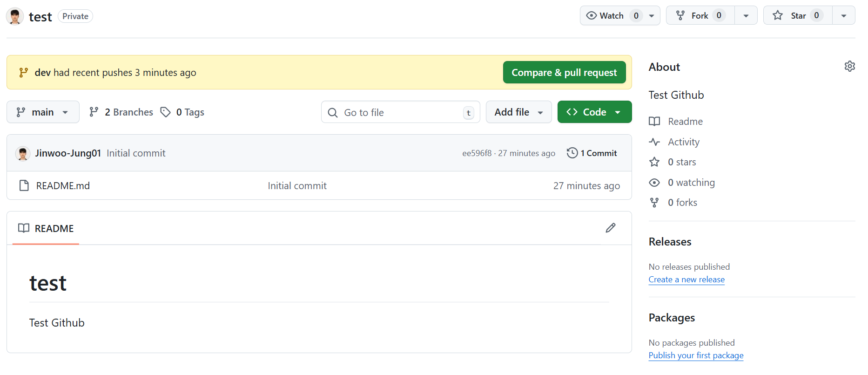This screenshot has height=375, width=868.
Task: Open the Activity link in About
Action: pos(684,142)
